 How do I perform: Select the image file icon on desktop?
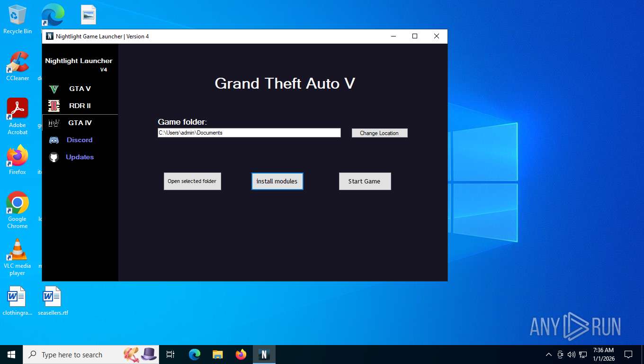[x=89, y=15]
